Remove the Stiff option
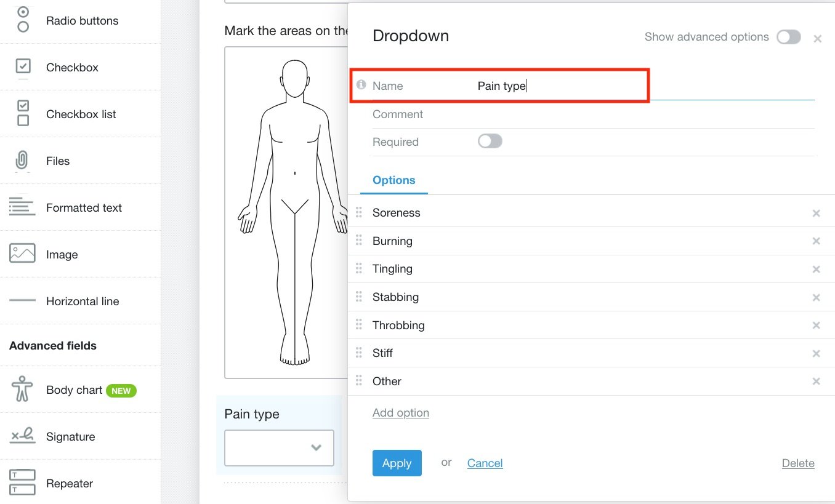The image size is (835, 504). pos(816,353)
